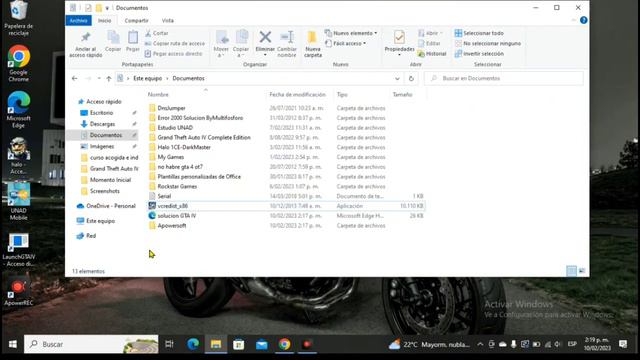The height and width of the screenshot is (360, 640).
Task: Click Seleccionar todo
Action: [479, 33]
